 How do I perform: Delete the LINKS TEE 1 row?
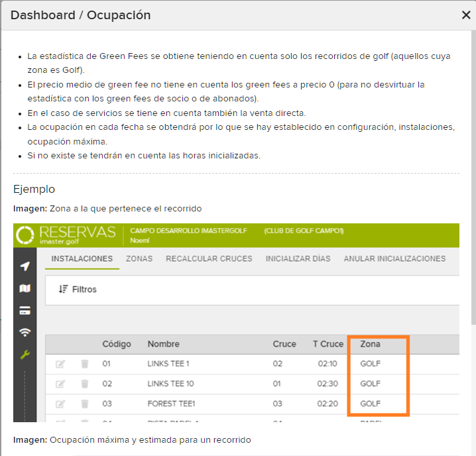tap(85, 364)
